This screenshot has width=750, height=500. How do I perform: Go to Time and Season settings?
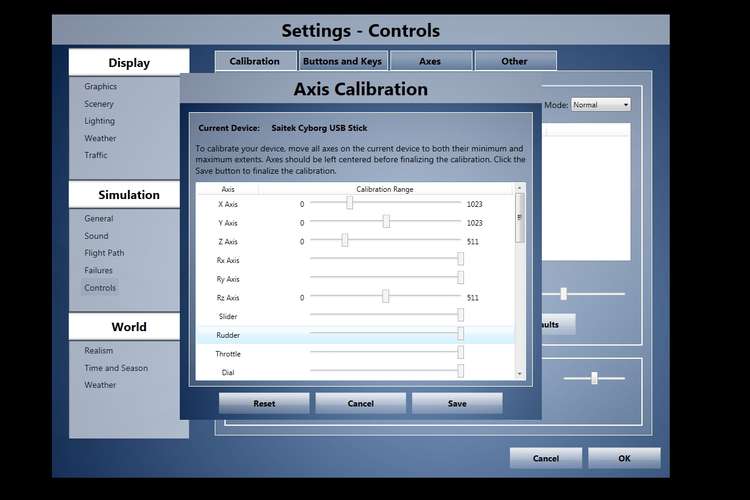pos(116,368)
